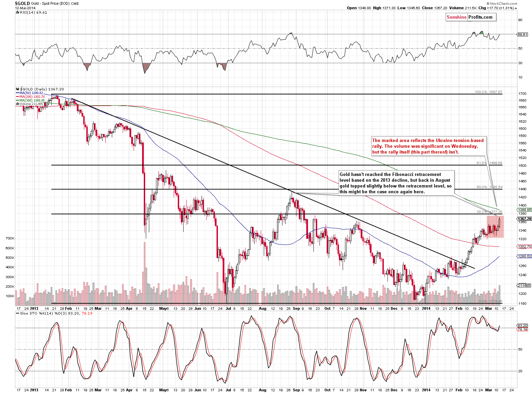Screen dimensions: 532x393
Task: Click the 1302.70 MA(200) price tag
Action: coord(524,247)
